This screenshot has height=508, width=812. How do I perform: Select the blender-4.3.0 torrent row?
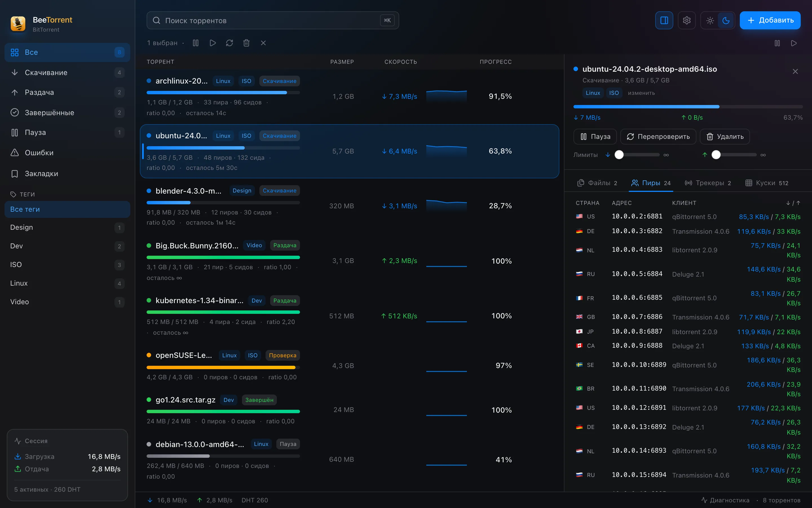(x=349, y=206)
